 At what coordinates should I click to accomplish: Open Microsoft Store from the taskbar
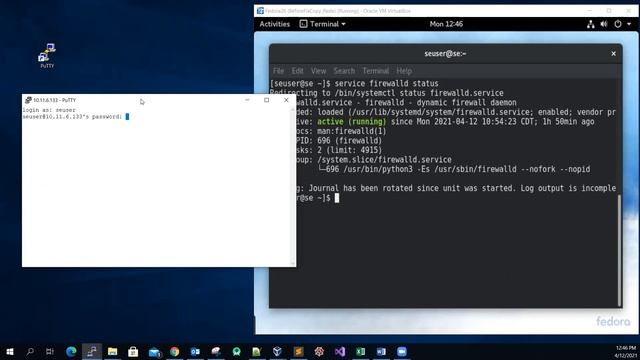133,351
